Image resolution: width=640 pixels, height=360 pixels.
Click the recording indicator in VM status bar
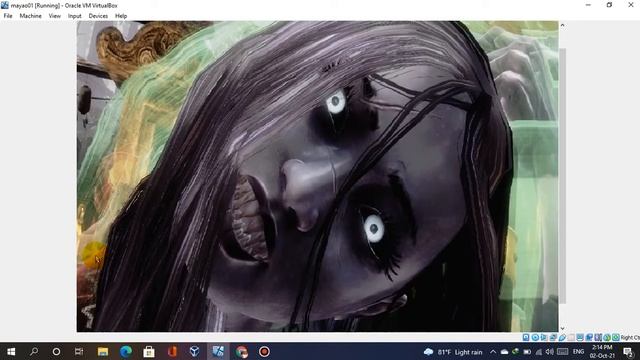pos(589,337)
